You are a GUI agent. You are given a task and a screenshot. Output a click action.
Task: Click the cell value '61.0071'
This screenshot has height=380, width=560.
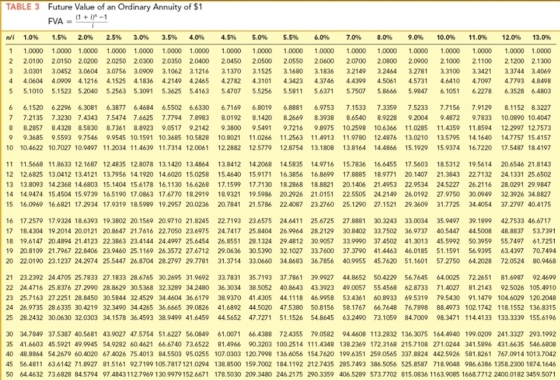point(229,334)
